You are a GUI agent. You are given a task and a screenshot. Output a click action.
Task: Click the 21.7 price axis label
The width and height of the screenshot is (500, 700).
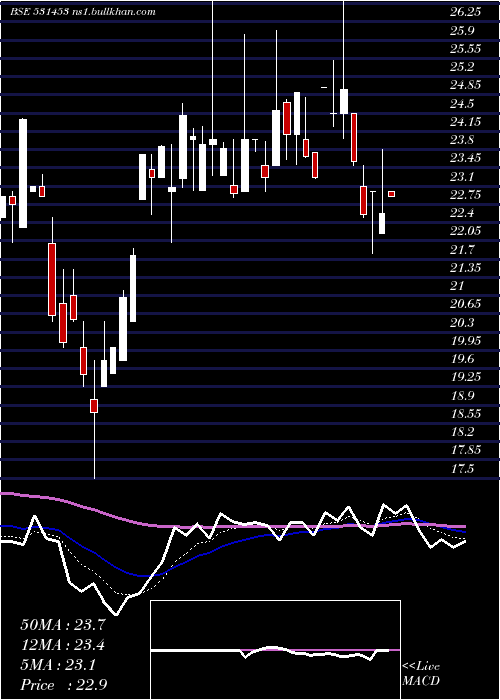click(x=462, y=249)
